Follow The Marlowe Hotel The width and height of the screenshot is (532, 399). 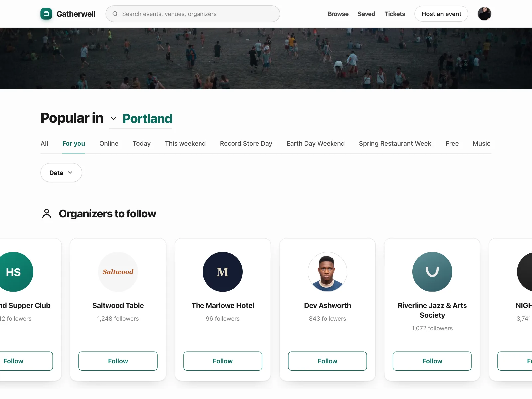point(223,361)
